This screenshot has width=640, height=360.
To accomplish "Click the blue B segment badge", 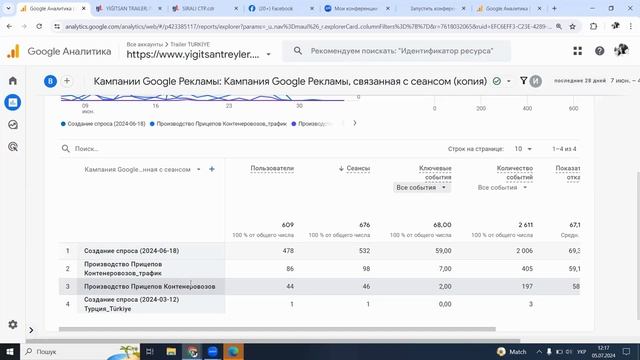I will tap(50, 81).
